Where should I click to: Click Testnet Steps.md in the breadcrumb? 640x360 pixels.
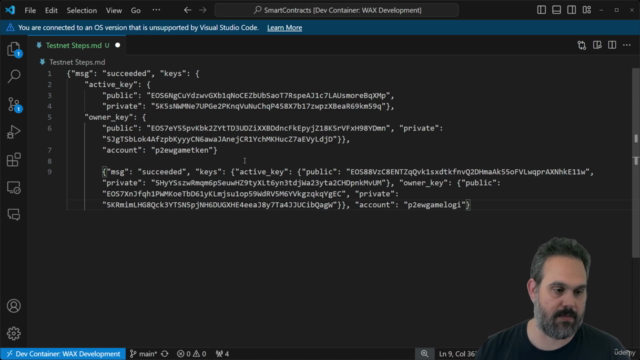77,62
